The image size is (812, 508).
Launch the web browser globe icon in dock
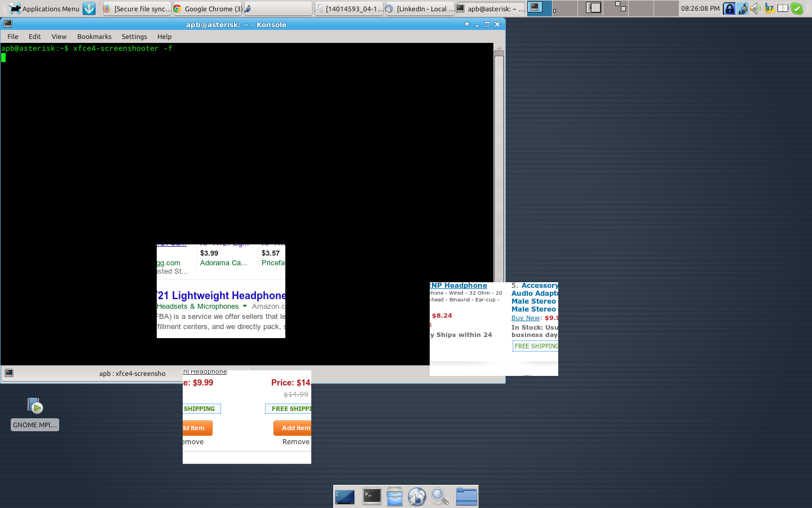[x=417, y=497]
